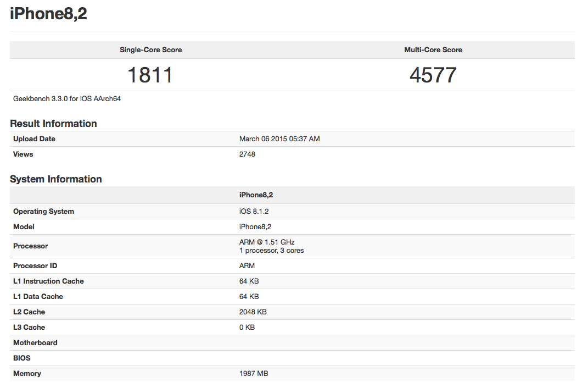This screenshot has width=588, height=382.
Task: Click the single-core score value 1811
Action: click(150, 75)
